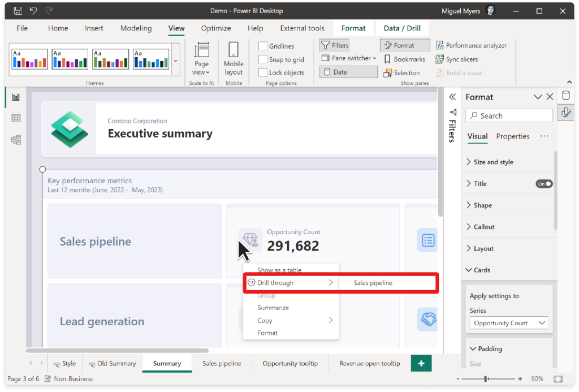The width and height of the screenshot is (579, 392).
Task: Check the Lock objects option
Action: (262, 73)
